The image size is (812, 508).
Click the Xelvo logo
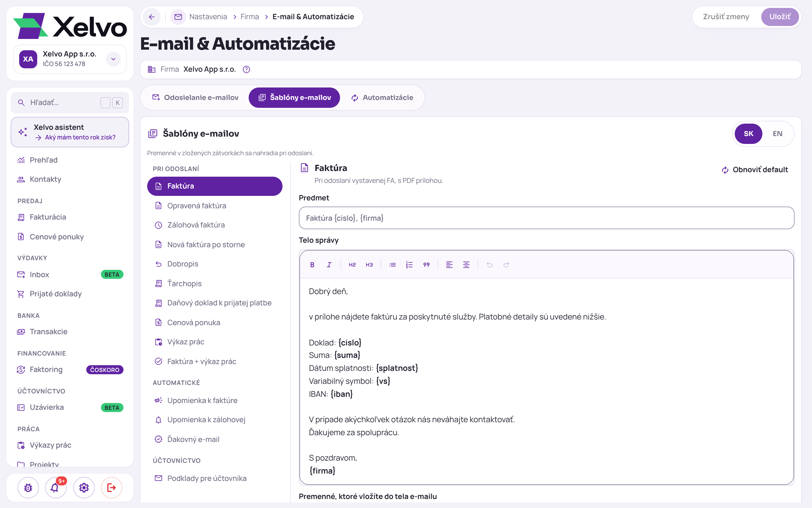(70, 26)
